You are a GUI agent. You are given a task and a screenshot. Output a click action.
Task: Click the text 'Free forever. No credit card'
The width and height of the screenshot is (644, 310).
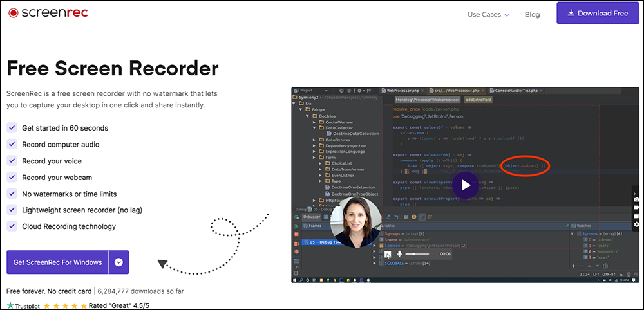pos(49,291)
